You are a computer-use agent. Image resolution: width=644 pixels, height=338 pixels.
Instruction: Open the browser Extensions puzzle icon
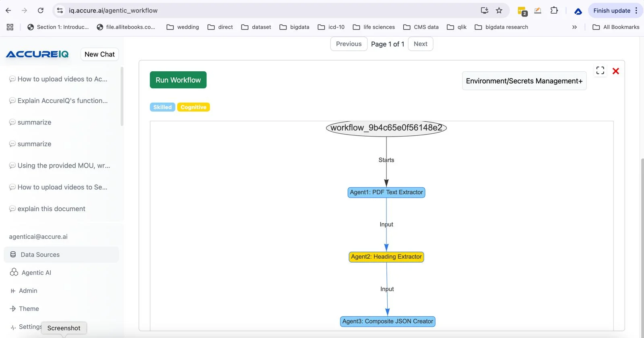[x=554, y=10]
